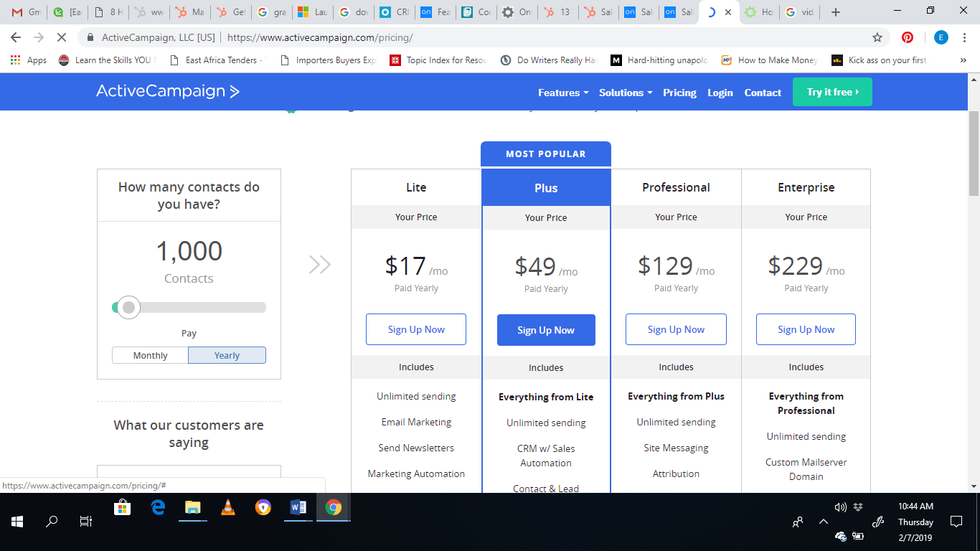Launch Microsoft Edge from taskbar

[158, 507]
